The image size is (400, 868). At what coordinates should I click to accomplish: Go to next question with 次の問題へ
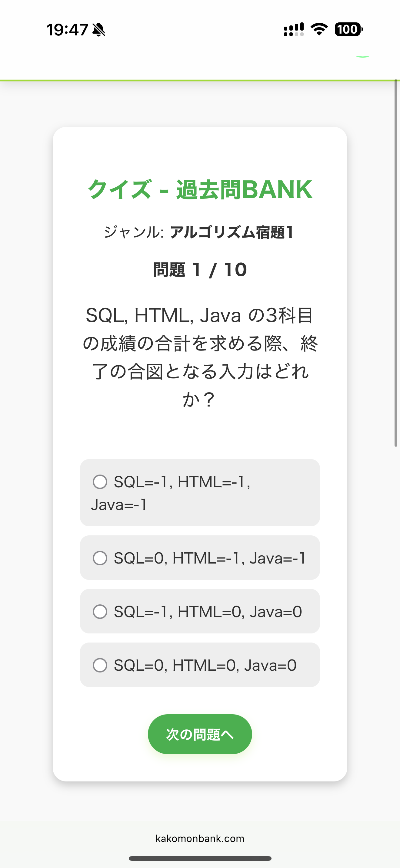200,734
